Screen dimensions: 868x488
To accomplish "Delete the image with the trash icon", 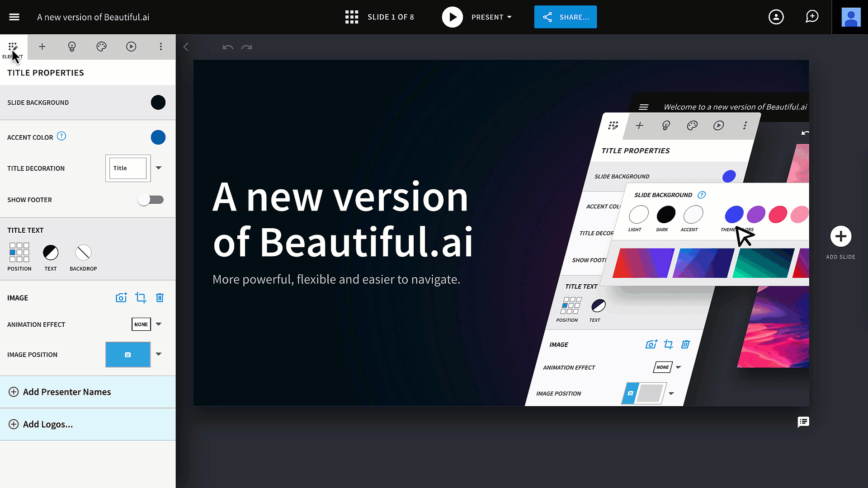I will 160,298.
